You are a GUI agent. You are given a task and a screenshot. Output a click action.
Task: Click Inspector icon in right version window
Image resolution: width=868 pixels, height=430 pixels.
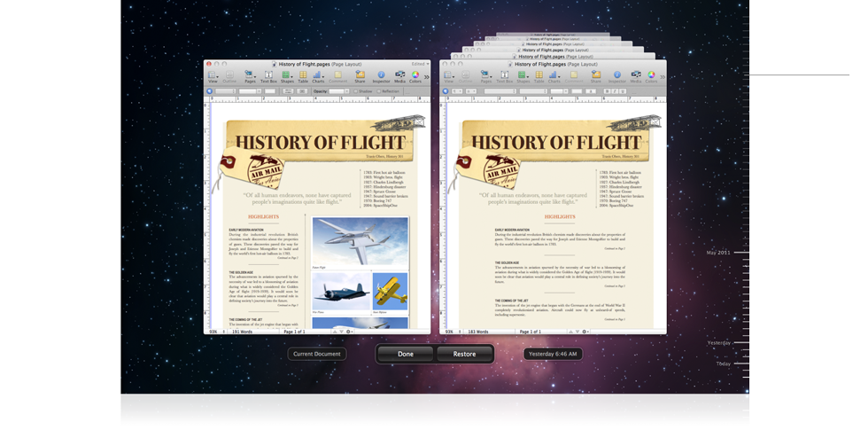pos(617,76)
